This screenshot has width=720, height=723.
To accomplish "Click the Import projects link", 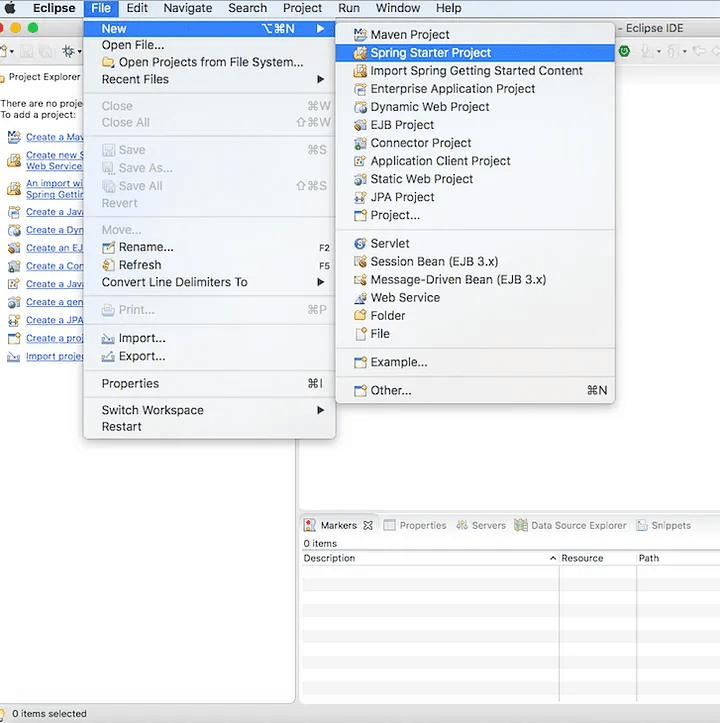I will coord(55,356).
